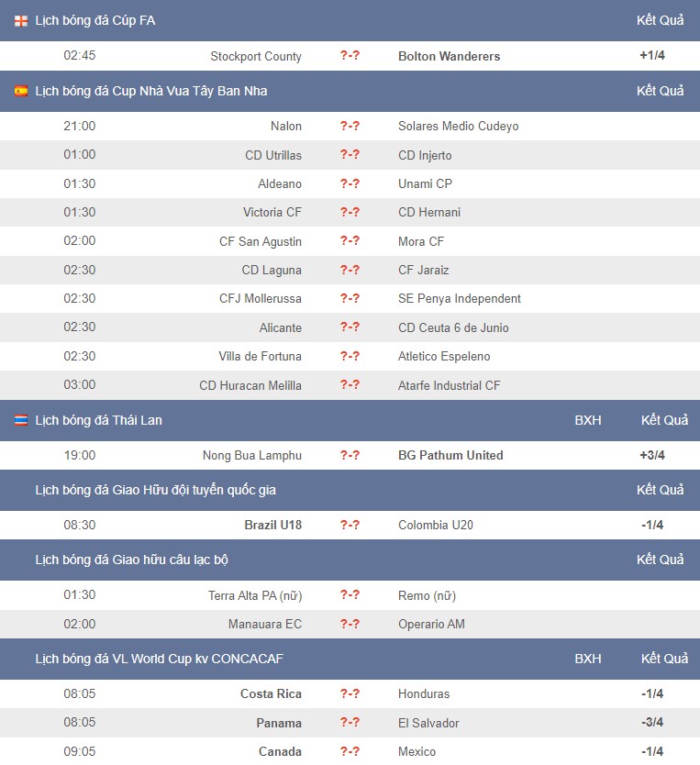Click the Spain flag icon in the header

coord(20,91)
